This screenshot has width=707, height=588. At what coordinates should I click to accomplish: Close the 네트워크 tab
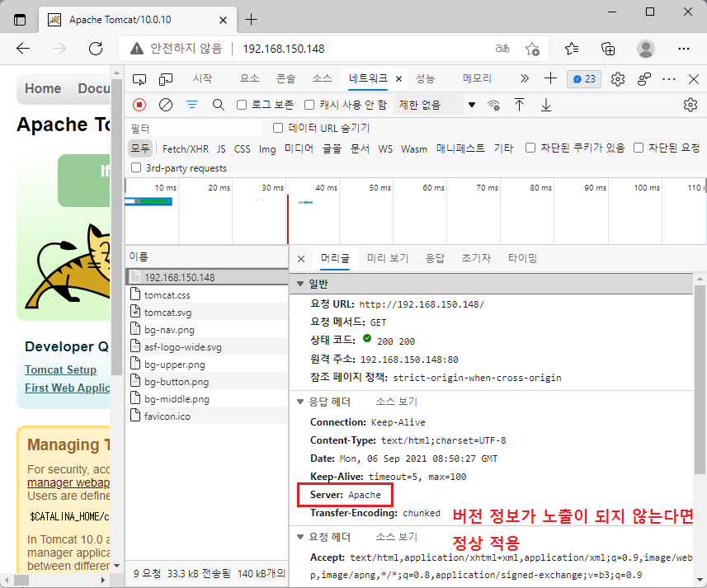[x=398, y=79]
